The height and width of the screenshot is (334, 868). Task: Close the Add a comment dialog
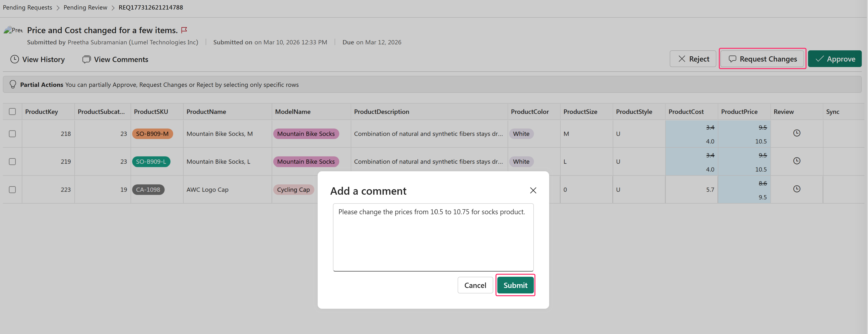(x=533, y=191)
